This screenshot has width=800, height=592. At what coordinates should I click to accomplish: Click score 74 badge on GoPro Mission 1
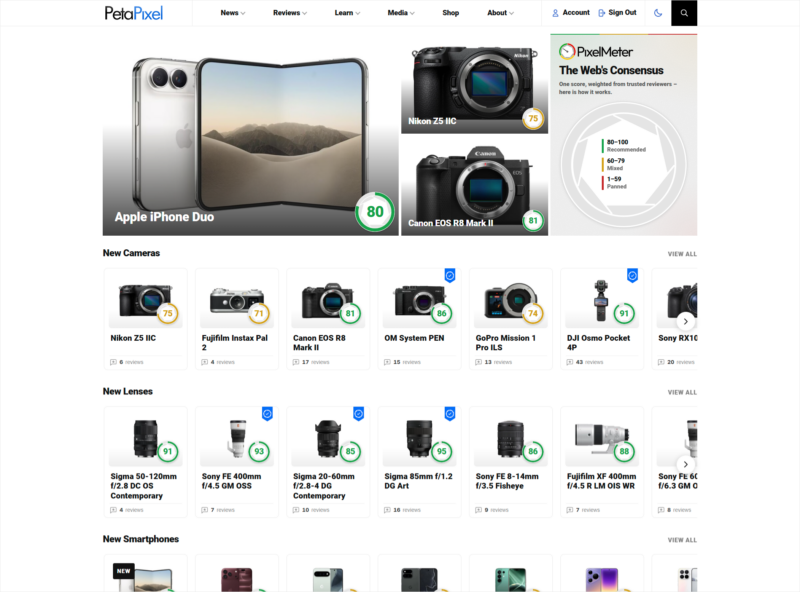click(533, 313)
